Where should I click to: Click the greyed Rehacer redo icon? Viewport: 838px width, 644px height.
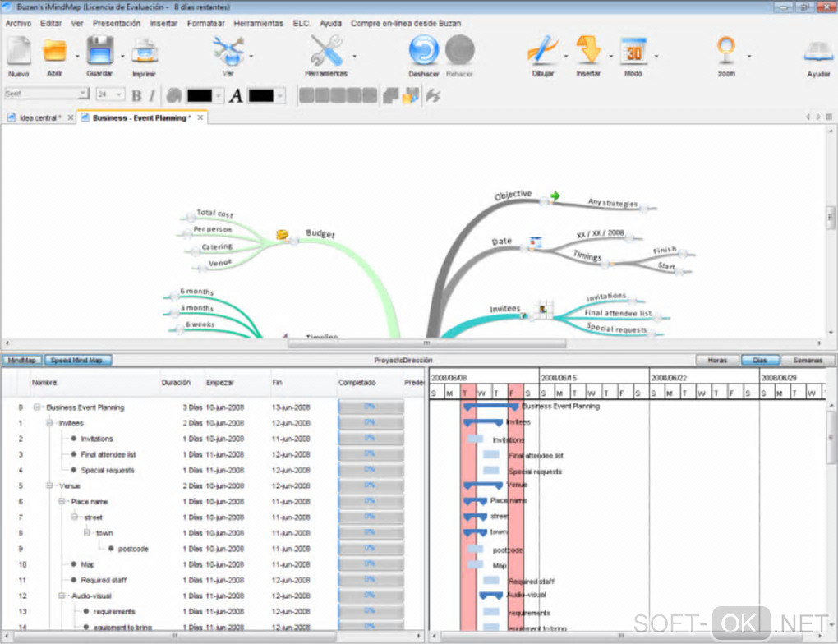coord(459,50)
